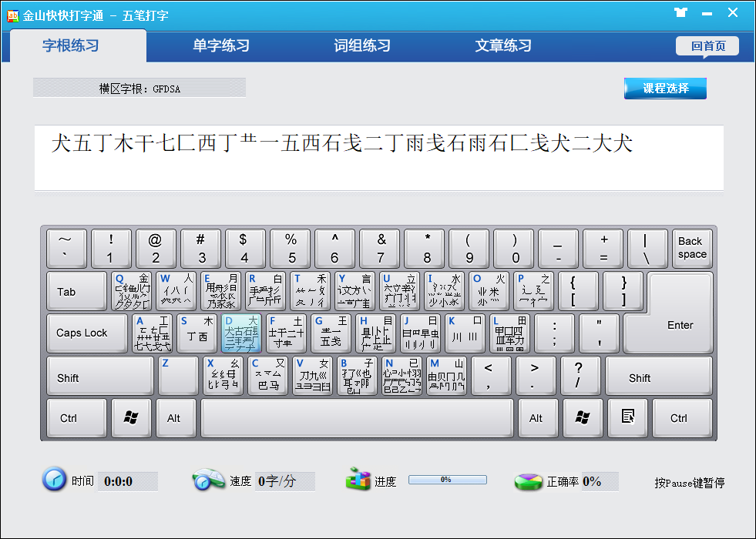756x539 pixels.
Task: Click the right Alt key
Action: click(x=538, y=417)
